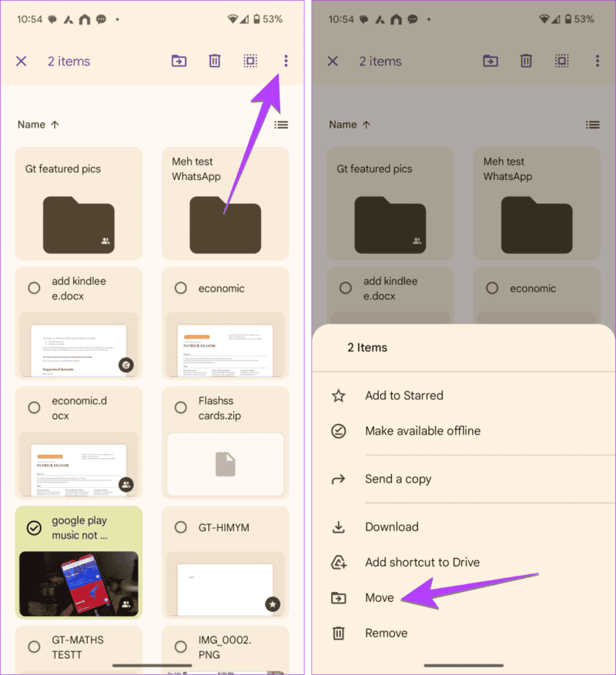The image size is (616, 675).
Task: Tap starred badge on GT-HIMYM preview
Action: (273, 604)
